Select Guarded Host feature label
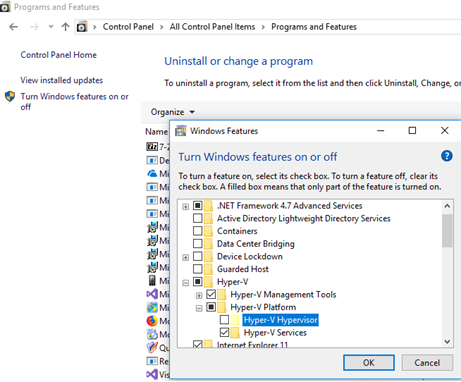Screen dimensions: 461x382 point(243,269)
